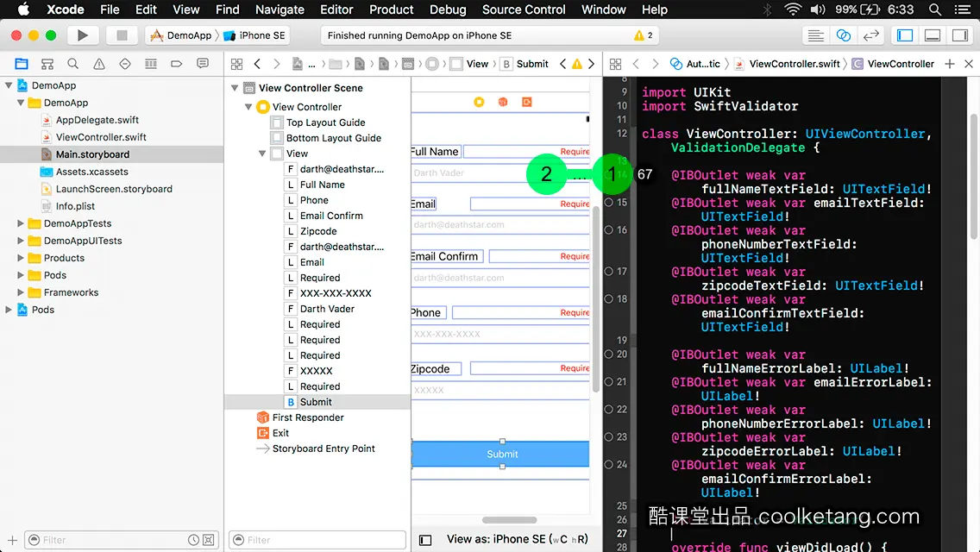Toggle the emailTextField outlet connection circle
This screenshot has width=980, height=552.
point(609,203)
